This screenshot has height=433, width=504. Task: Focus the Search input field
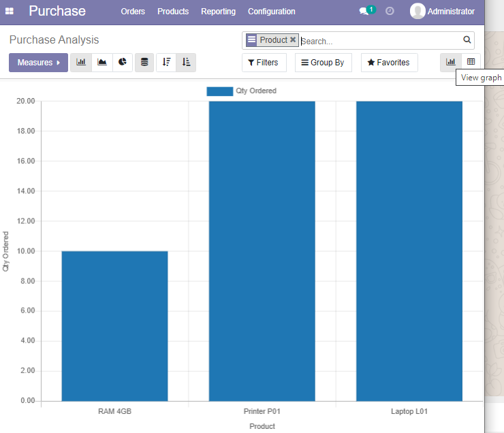[381, 41]
